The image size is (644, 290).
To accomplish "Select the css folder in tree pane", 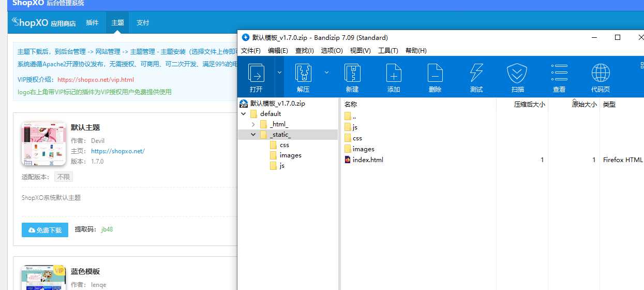I will point(284,145).
